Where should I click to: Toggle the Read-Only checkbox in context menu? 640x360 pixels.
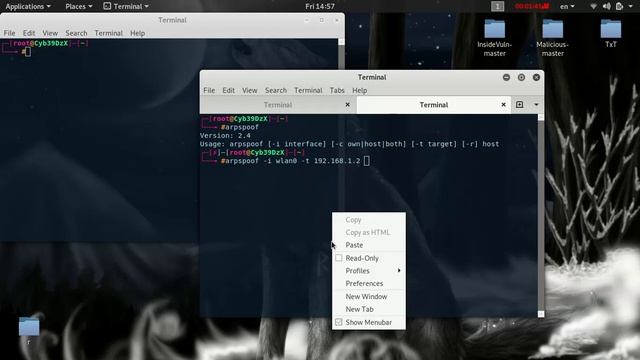click(x=339, y=258)
